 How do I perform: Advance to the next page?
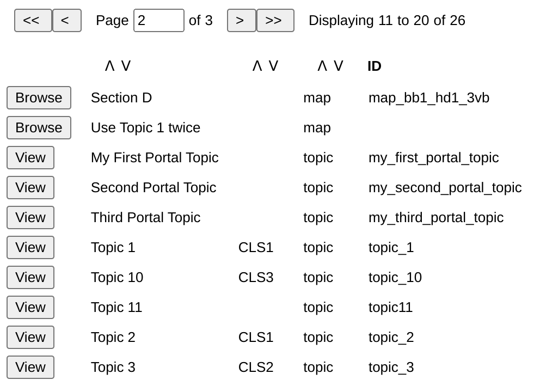click(241, 21)
